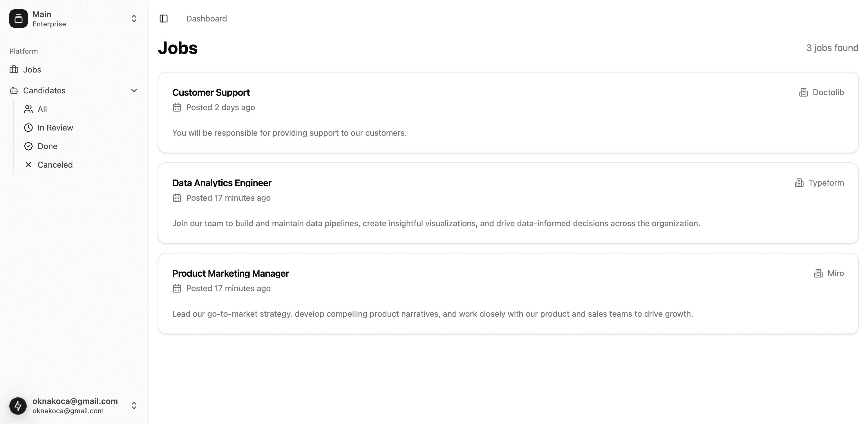Click the Jobs briefcase icon
The width and height of the screenshot is (868, 424).
coord(14,69)
